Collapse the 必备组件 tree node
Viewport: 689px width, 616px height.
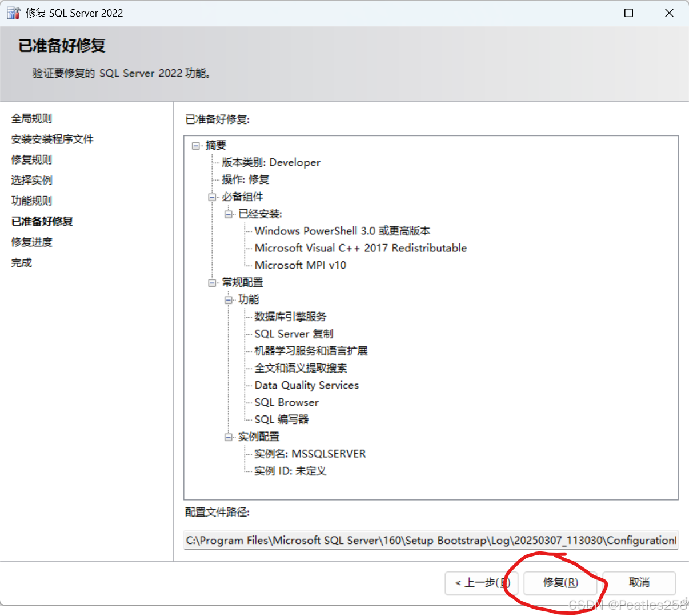pyautogui.click(x=212, y=197)
